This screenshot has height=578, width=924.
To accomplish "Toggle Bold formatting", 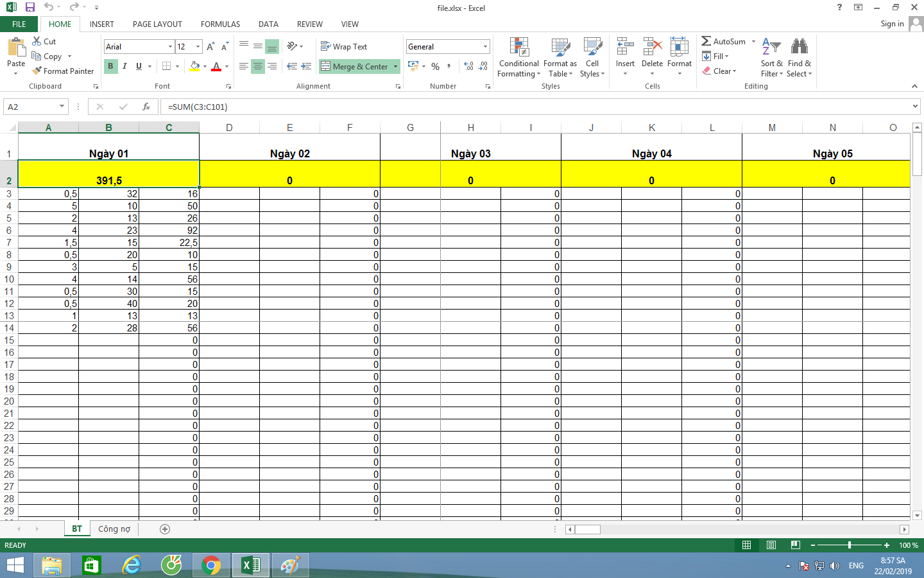I will (110, 66).
